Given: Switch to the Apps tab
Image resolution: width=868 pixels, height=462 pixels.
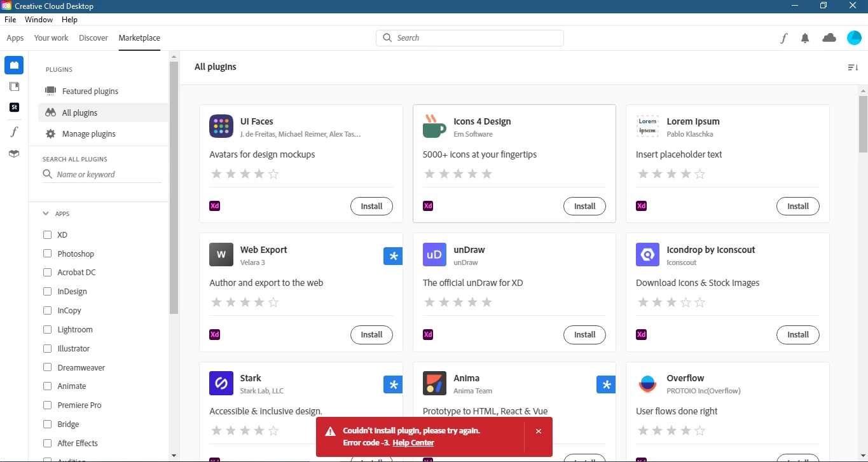Looking at the screenshot, I should click(15, 38).
